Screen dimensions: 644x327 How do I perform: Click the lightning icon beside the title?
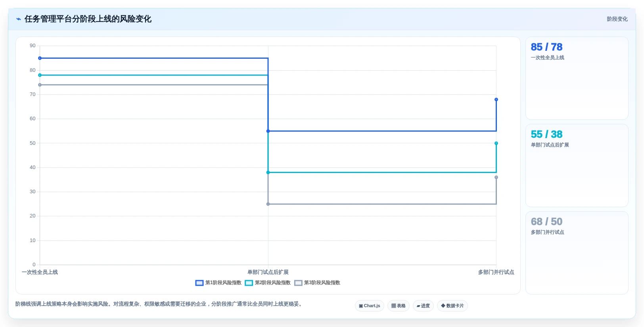pos(18,19)
